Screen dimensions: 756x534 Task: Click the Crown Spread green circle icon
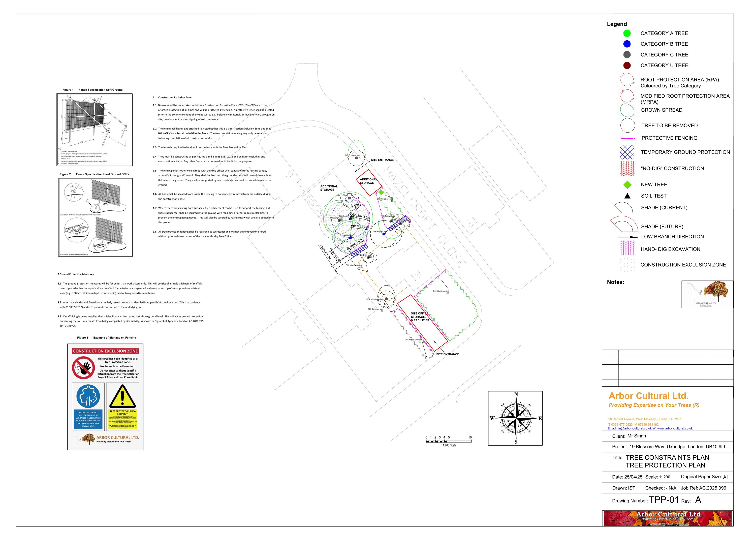click(x=627, y=110)
